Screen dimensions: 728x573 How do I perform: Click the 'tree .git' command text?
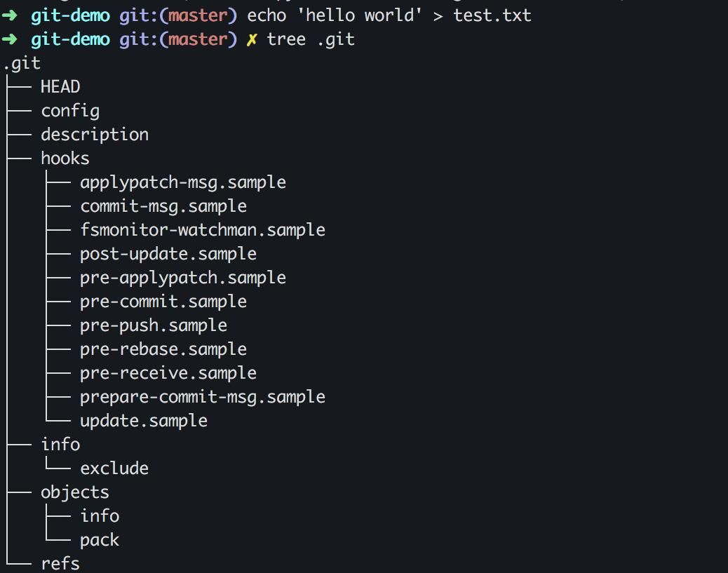[x=311, y=39]
